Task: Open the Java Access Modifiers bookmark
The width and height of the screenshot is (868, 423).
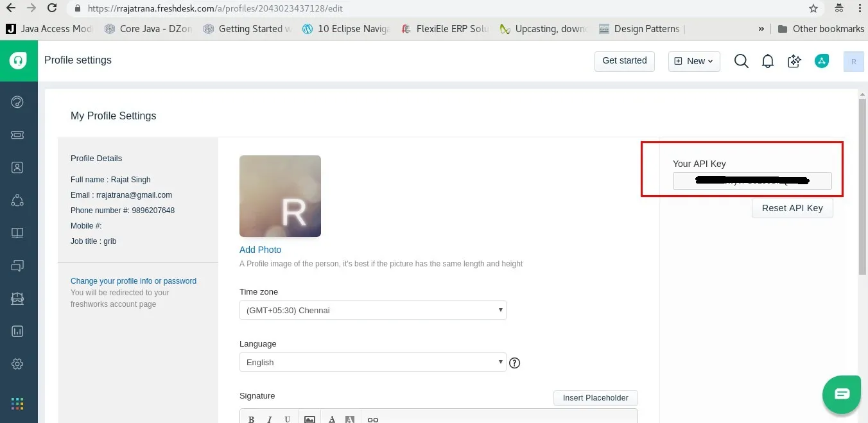Action: (49, 29)
